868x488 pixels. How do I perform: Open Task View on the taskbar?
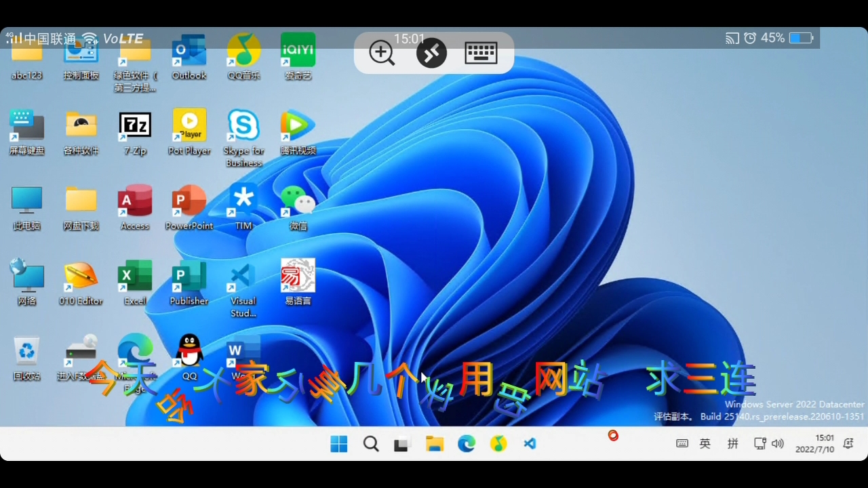pyautogui.click(x=402, y=445)
